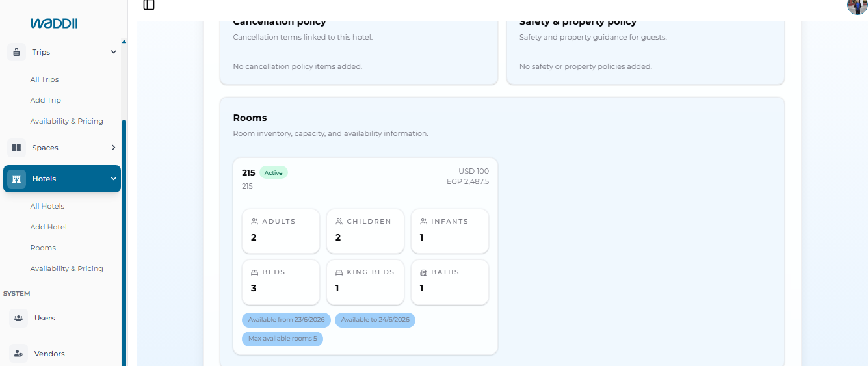Viewport: 868px width, 366px height.
Task: Click the Spaces grid icon
Action: coord(17,148)
